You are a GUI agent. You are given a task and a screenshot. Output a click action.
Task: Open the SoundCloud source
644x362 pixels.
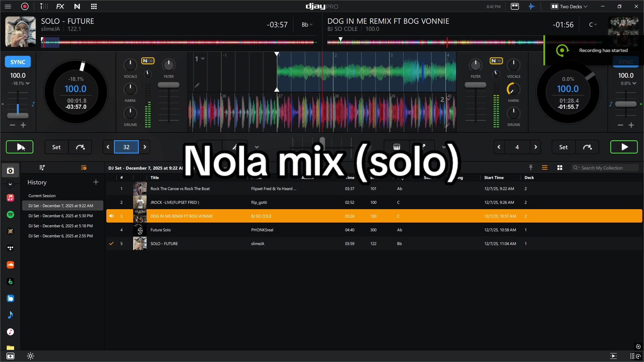point(10,265)
